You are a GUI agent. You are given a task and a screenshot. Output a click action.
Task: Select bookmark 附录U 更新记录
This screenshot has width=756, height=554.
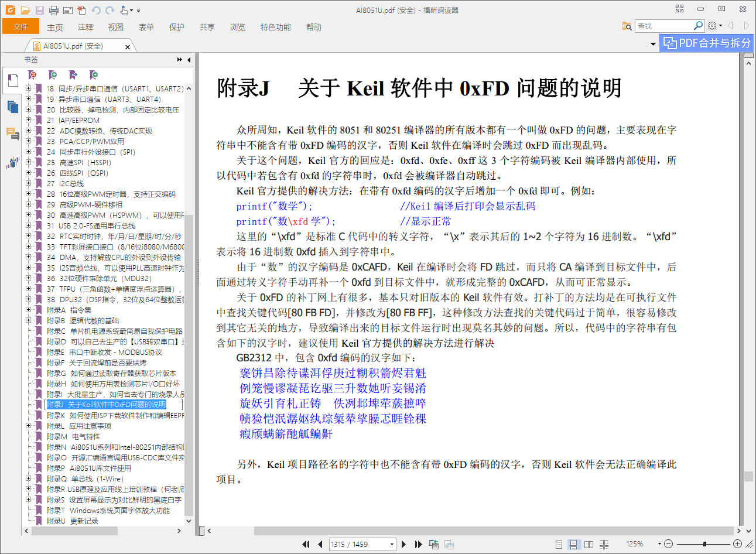(x=72, y=521)
